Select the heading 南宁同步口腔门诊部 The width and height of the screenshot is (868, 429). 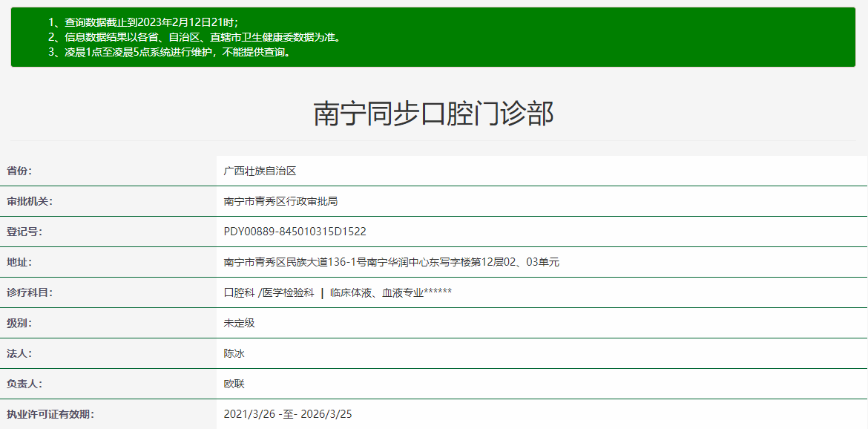pyautogui.click(x=433, y=114)
